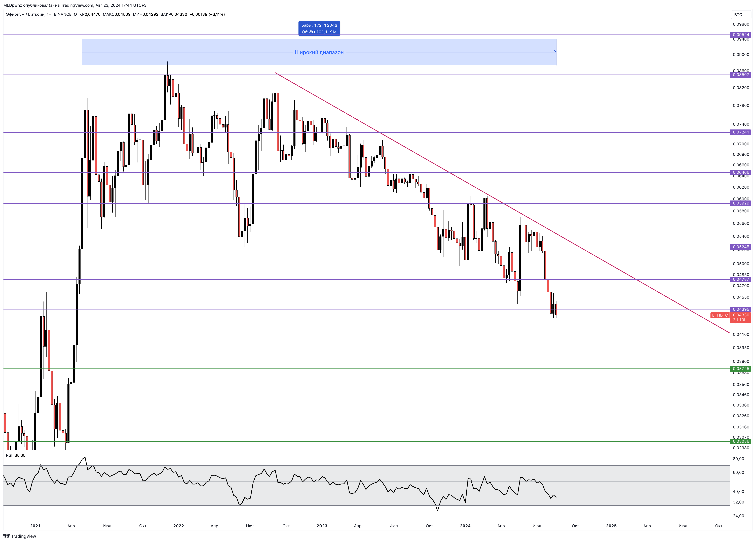The height and width of the screenshot is (542, 756).
Task: Click the 2024 label on time axis
Action: [x=465, y=526]
